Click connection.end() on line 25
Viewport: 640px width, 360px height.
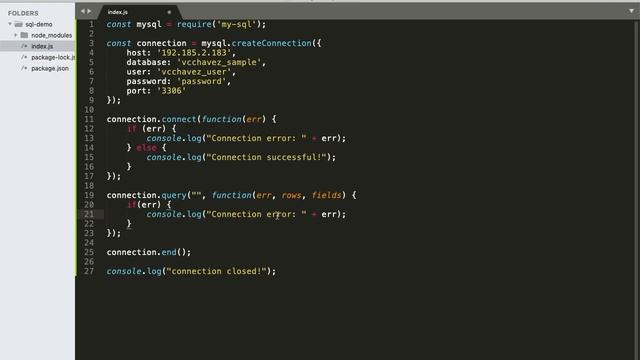coord(149,252)
